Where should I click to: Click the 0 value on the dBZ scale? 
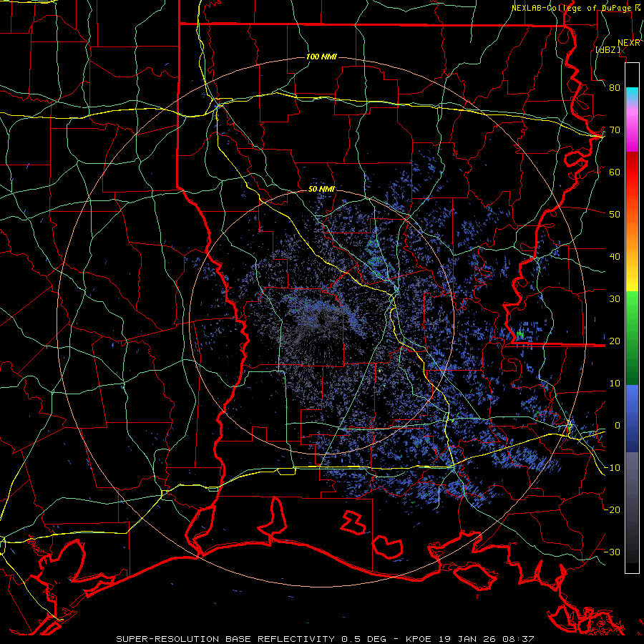click(x=618, y=426)
